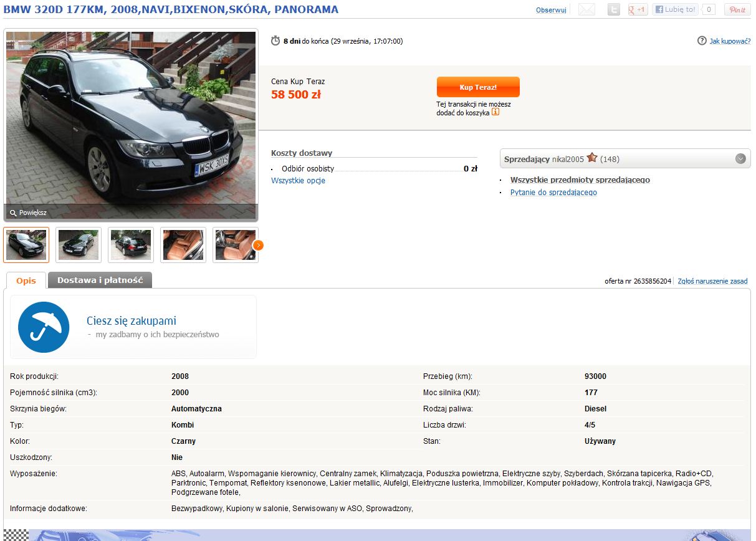Screen dimensions: 756x541
Task: Click Powiększ magnifier to enlarge photo
Action: pos(28,213)
